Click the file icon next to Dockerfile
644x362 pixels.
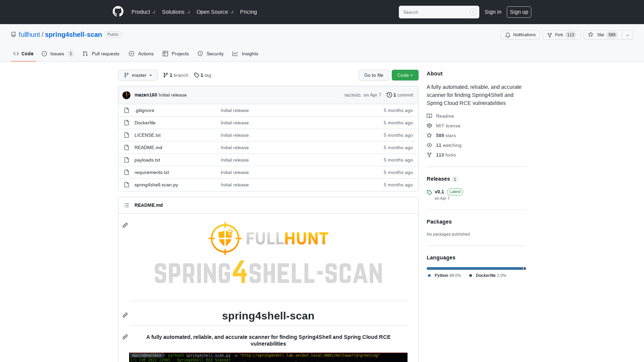click(126, 123)
